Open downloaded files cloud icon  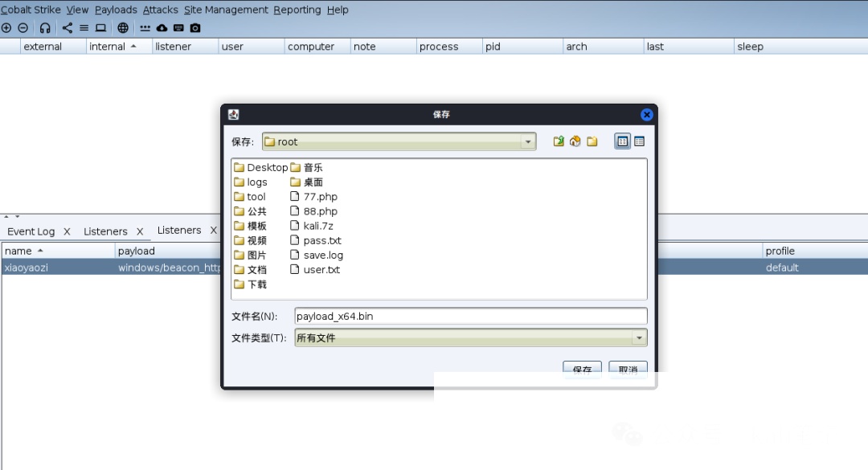click(162, 27)
